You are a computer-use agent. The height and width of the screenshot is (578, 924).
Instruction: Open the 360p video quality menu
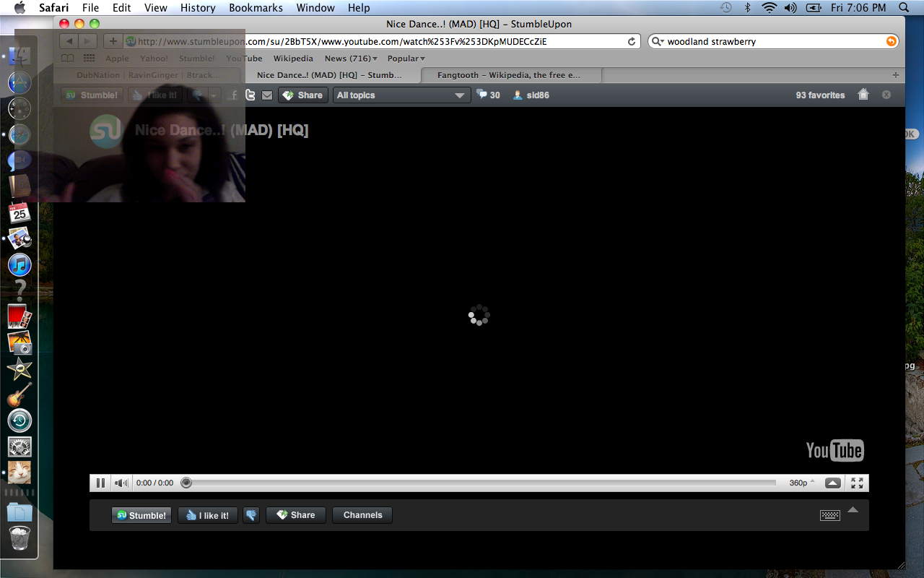pyautogui.click(x=801, y=483)
